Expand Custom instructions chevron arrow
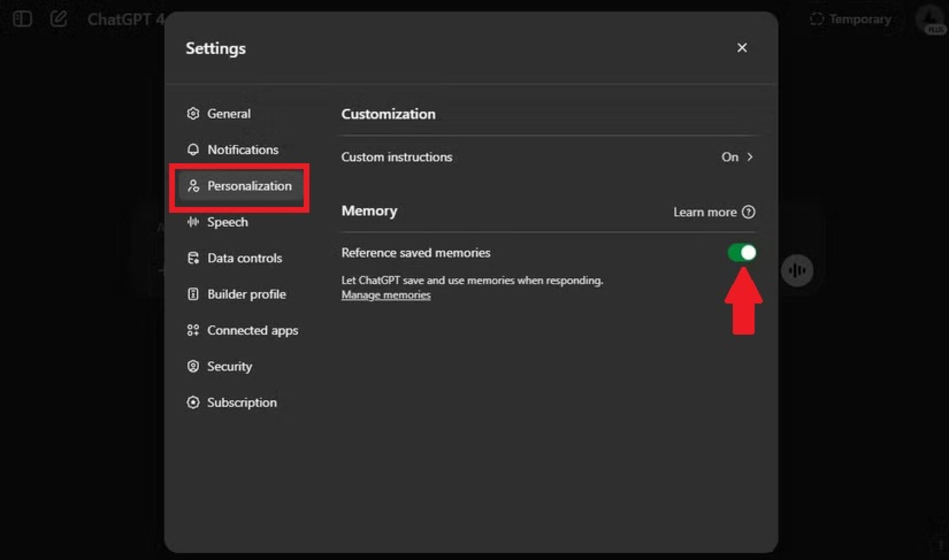 (x=750, y=157)
